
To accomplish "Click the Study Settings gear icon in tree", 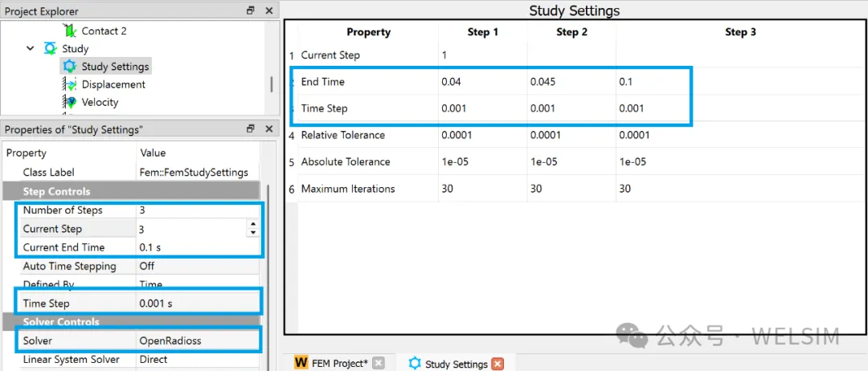I will pyautogui.click(x=69, y=67).
